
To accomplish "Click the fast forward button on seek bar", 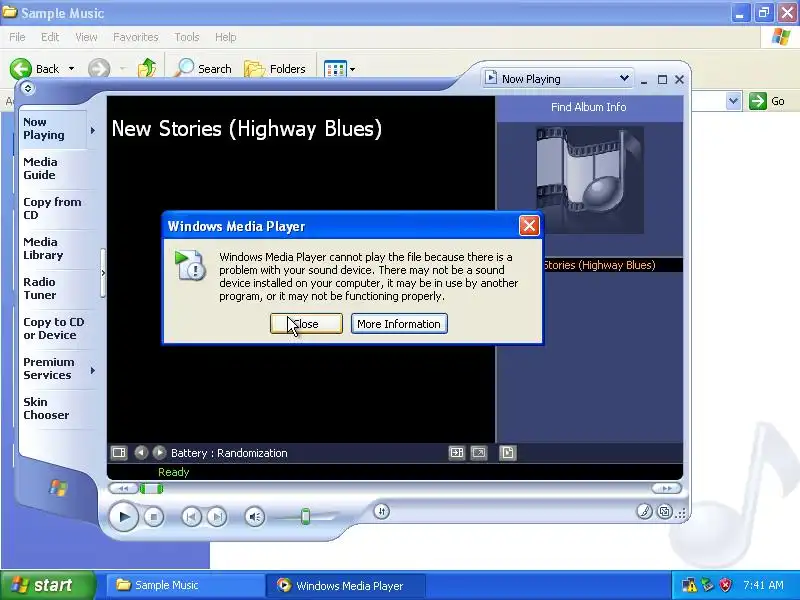I will coord(666,489).
